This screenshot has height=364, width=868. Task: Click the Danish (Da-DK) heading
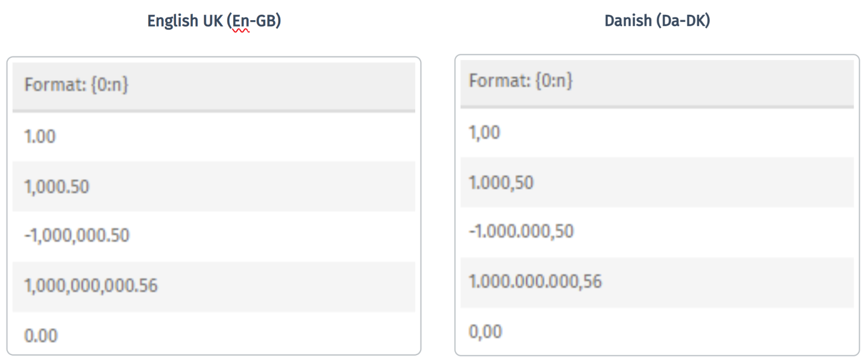click(x=657, y=21)
